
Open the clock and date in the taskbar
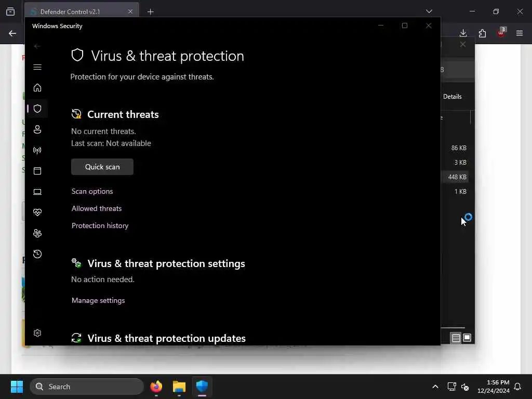[494, 387]
